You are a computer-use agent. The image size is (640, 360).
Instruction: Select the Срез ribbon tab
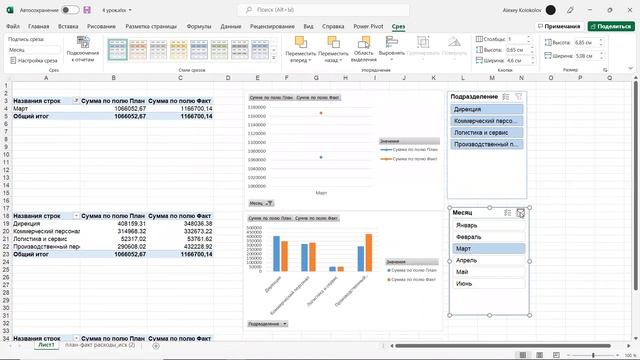(x=398, y=27)
